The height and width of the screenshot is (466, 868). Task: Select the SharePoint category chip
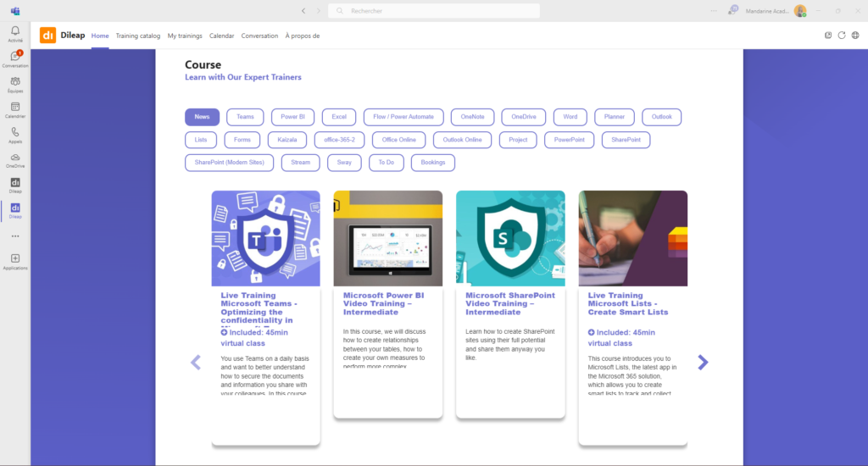click(x=626, y=140)
